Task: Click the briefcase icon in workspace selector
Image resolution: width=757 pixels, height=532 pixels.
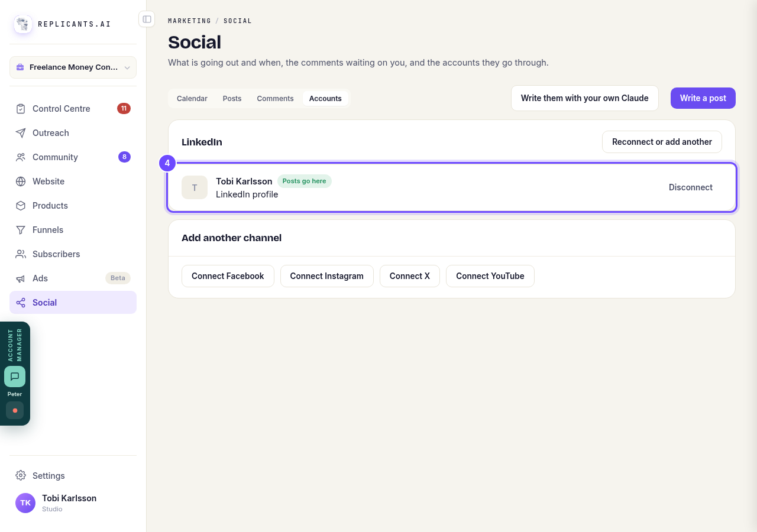Action: point(20,67)
